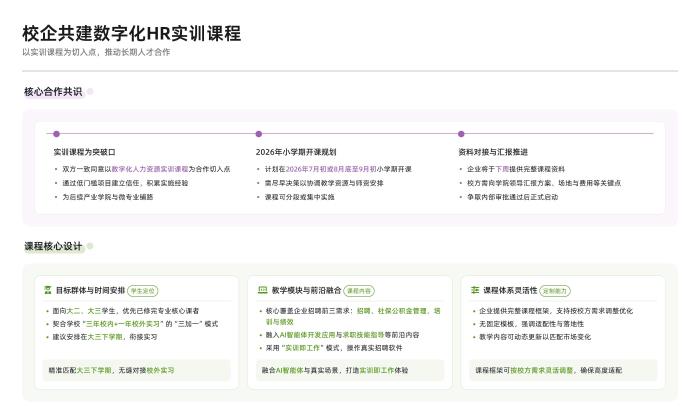Select the first timeline dot above 实训课程为突破口
This screenshot has height=411, width=700.
click(x=56, y=133)
